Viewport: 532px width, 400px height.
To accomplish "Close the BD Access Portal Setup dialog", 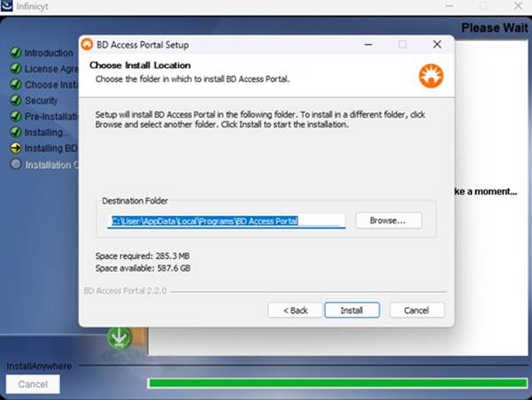I will (436, 44).
